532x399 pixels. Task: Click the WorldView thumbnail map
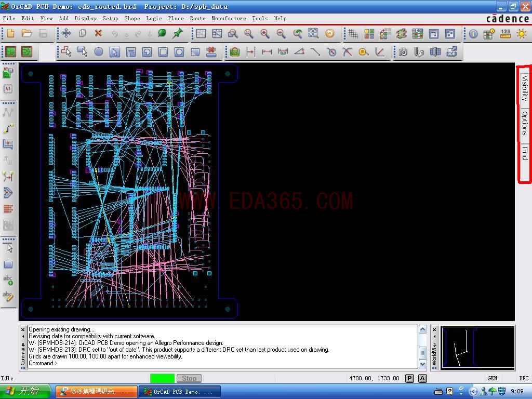478,348
